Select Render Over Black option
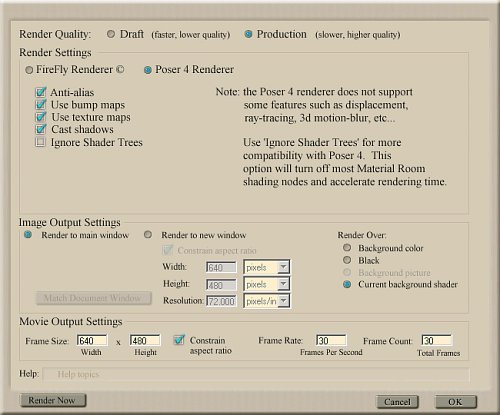The image size is (500, 415). tap(347, 260)
